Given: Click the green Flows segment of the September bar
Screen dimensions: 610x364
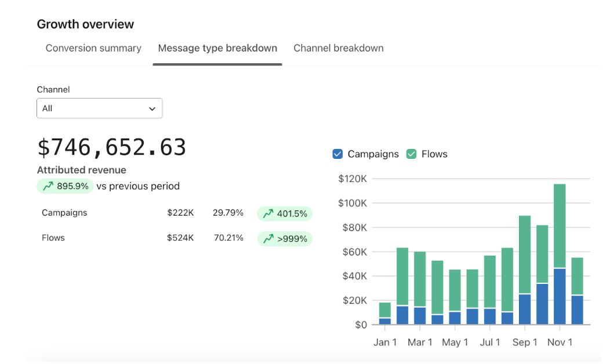Looking at the screenshot, I should (525, 255).
